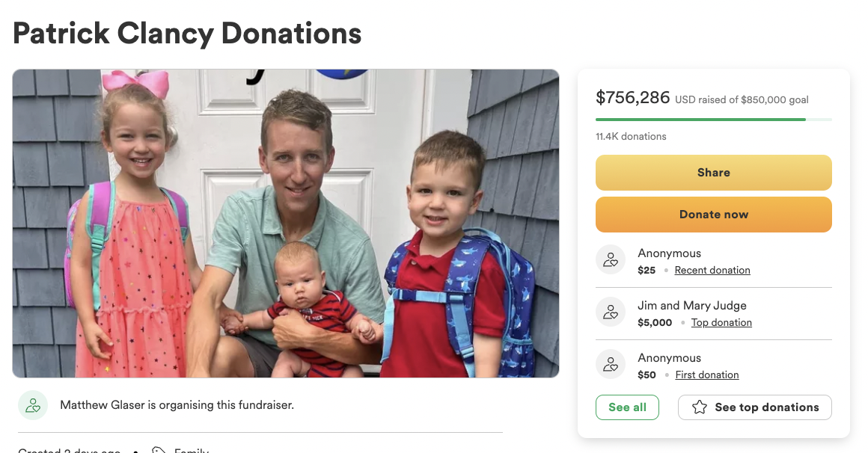
Task: Open See top donations
Action: coord(754,407)
